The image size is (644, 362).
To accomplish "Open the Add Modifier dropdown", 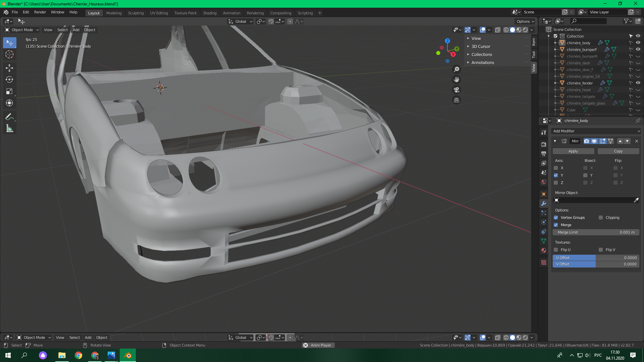I will pyautogui.click(x=596, y=131).
